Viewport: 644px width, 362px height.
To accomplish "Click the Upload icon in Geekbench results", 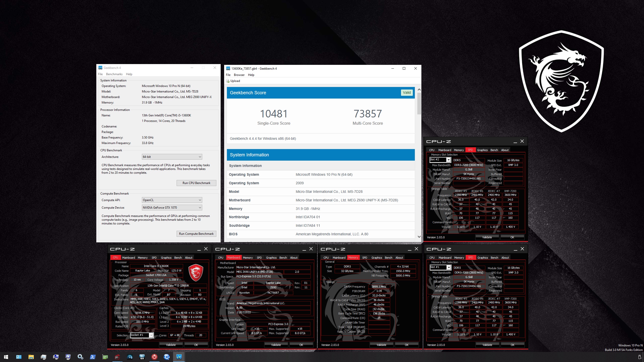I will tap(228, 81).
